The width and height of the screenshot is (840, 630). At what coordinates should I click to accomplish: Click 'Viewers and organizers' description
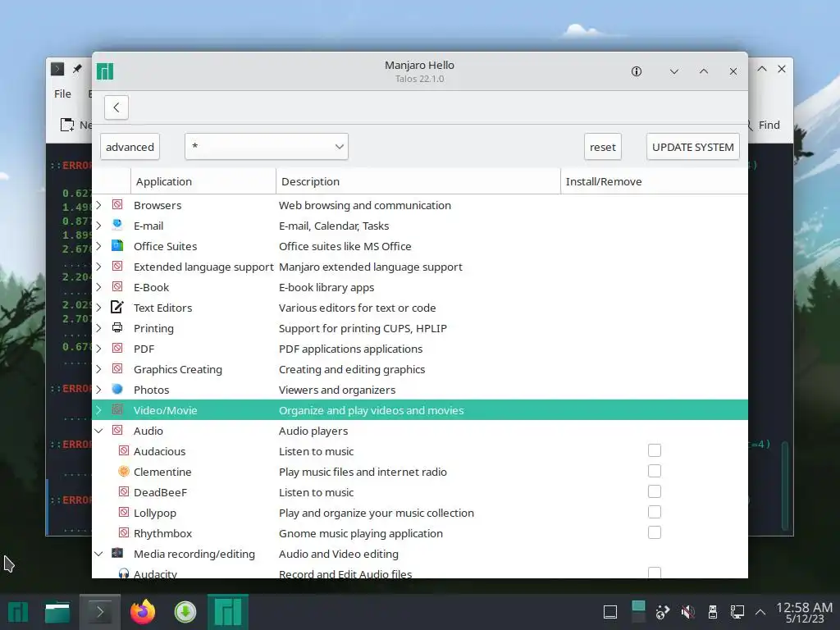[337, 390]
